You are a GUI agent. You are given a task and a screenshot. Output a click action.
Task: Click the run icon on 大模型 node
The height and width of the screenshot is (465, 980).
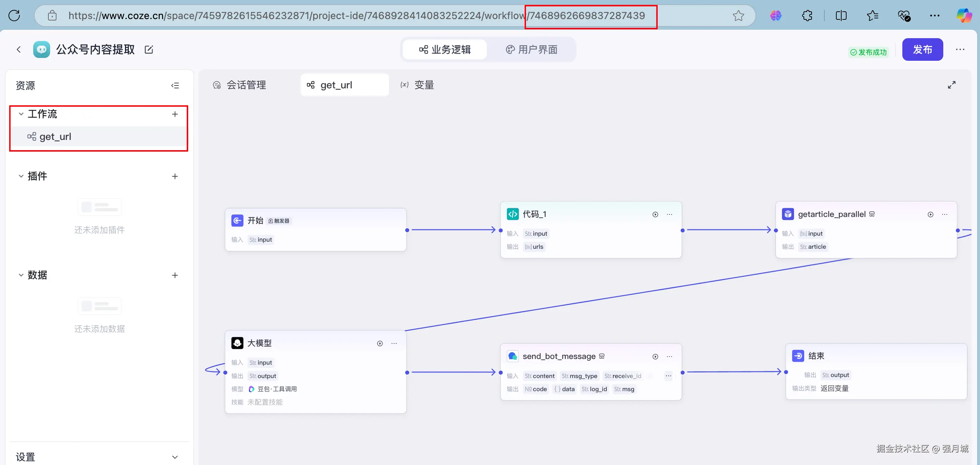pyautogui.click(x=380, y=343)
